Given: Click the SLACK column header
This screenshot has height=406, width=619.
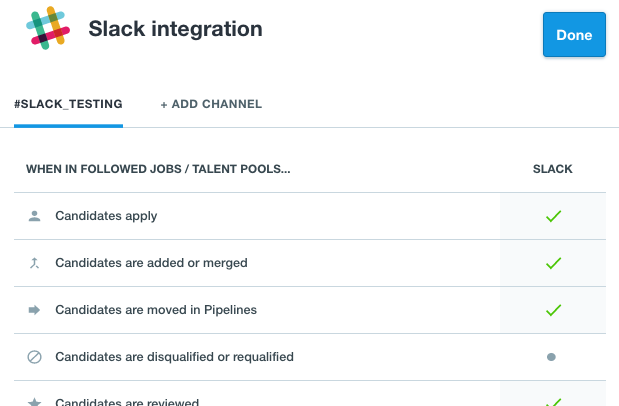Looking at the screenshot, I should (552, 169).
